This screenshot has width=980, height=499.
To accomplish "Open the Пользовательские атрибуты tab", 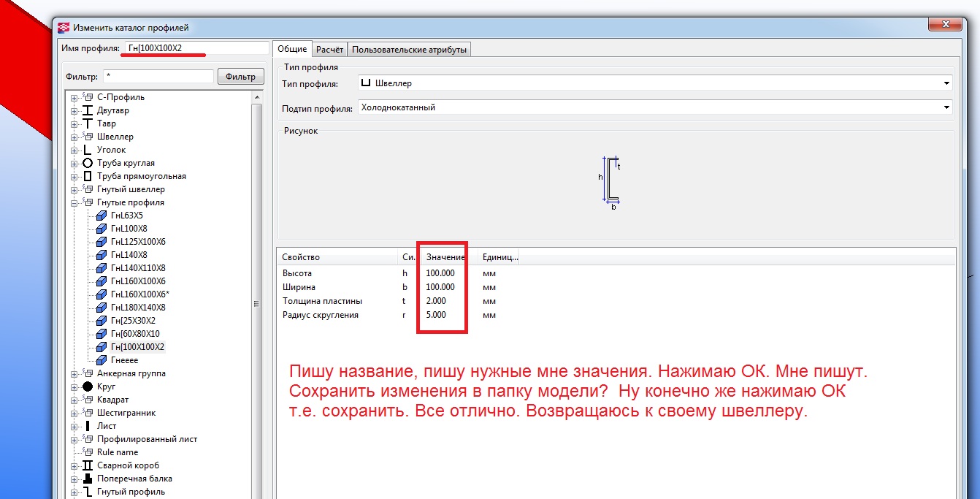I will tap(409, 50).
